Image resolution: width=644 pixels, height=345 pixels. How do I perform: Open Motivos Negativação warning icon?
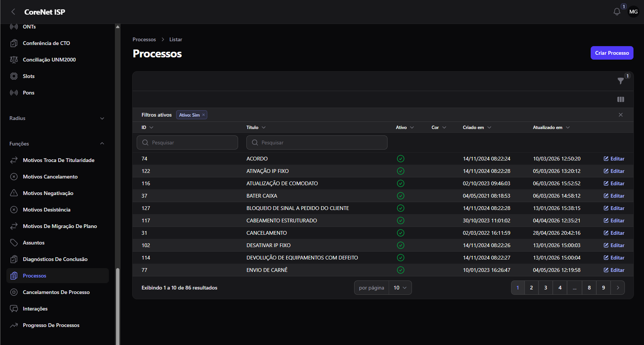[x=14, y=193]
